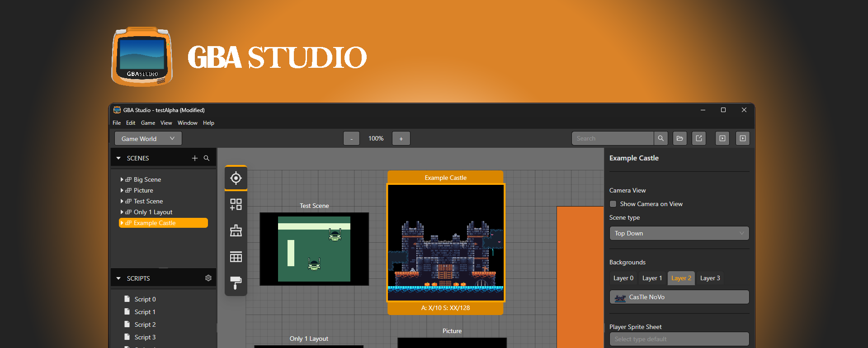Click the Search input field
868x348 pixels.
(613, 138)
